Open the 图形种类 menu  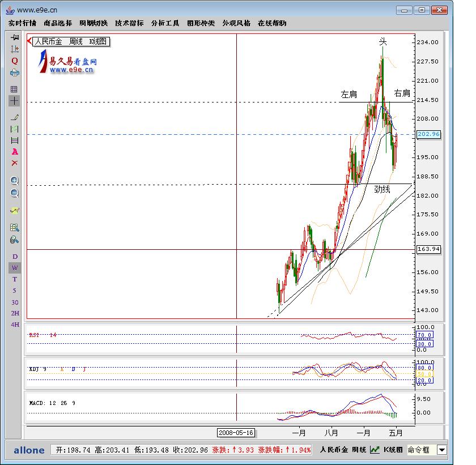click(201, 23)
